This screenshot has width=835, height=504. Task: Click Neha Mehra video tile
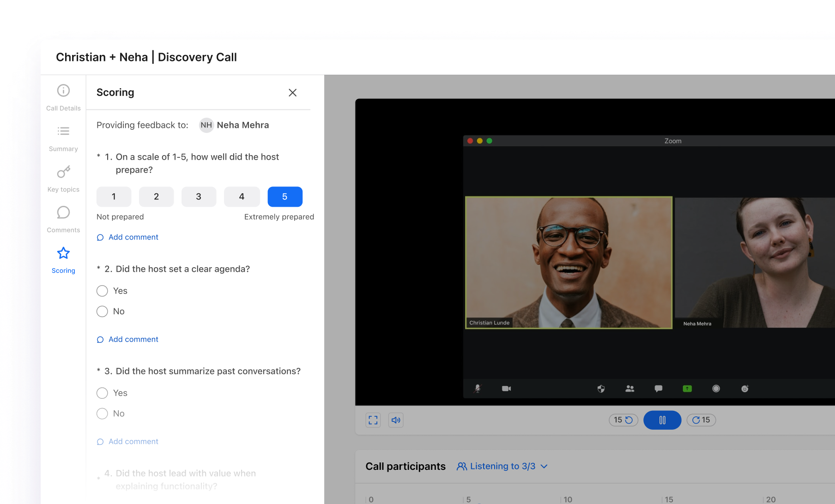pos(755,263)
